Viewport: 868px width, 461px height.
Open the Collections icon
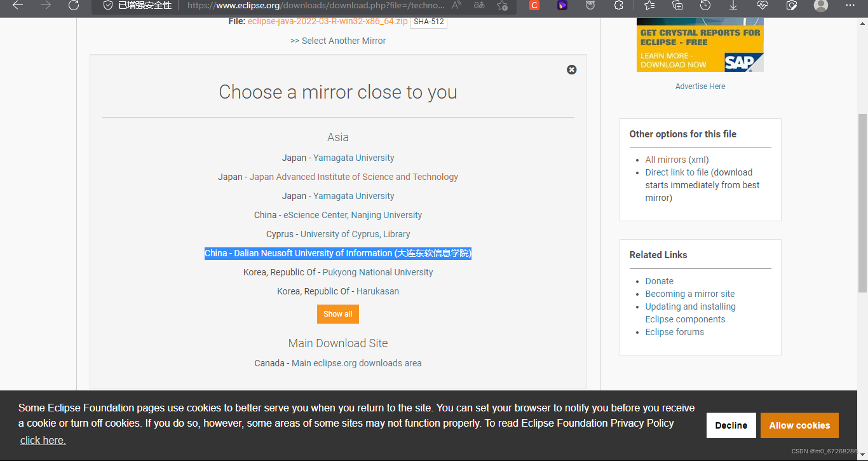pos(677,5)
